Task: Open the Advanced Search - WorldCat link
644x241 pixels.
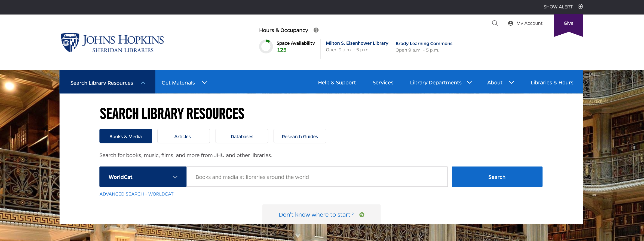Action: (x=136, y=194)
